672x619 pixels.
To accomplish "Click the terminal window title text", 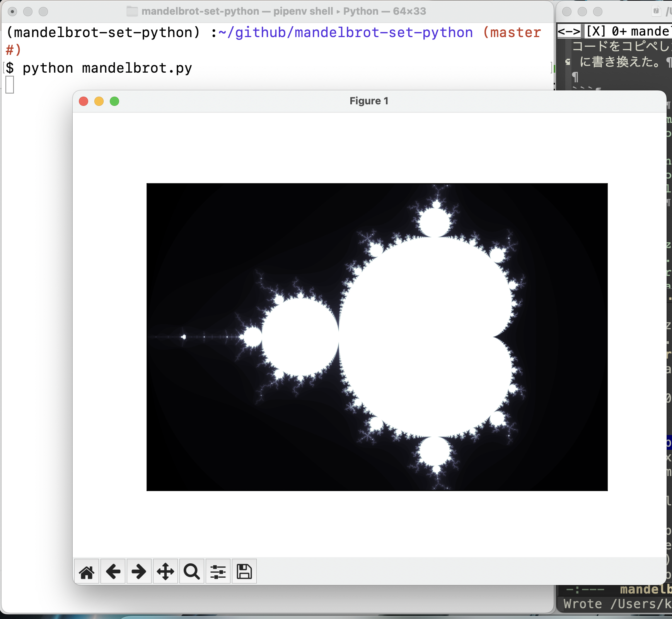I will pyautogui.click(x=284, y=11).
